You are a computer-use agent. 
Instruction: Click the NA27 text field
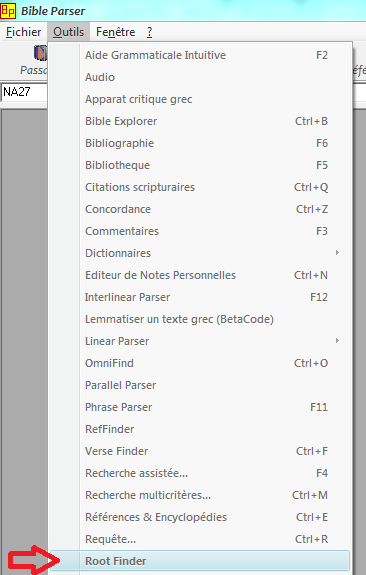[x=24, y=92]
